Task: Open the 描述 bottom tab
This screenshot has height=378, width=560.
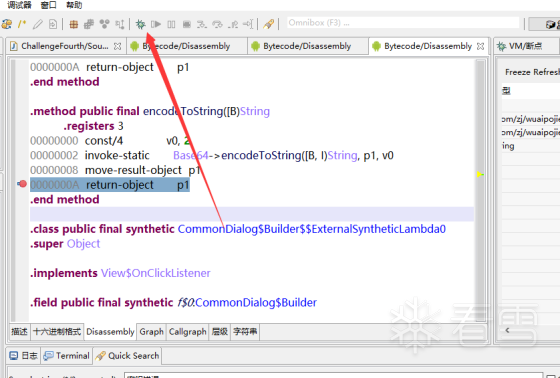Action: (19, 332)
